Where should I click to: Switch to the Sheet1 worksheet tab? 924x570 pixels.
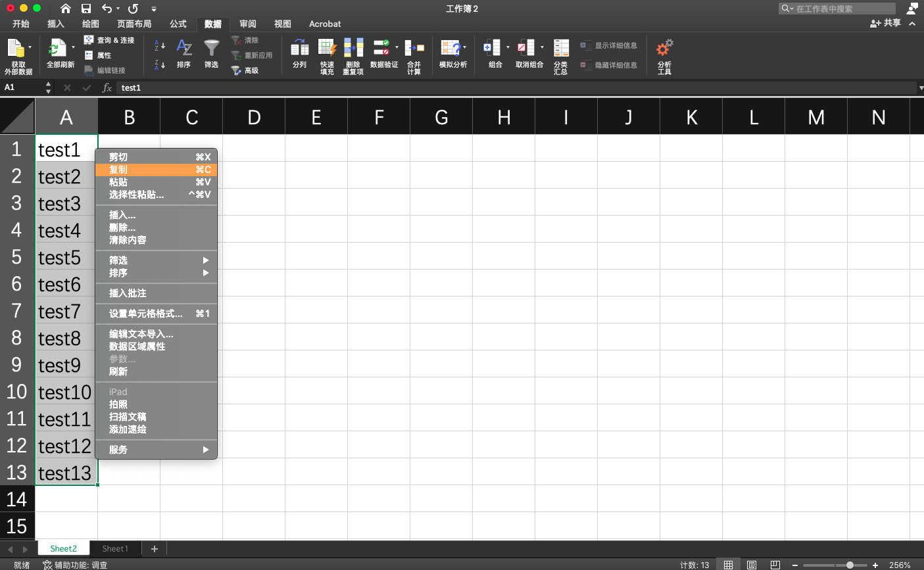pyautogui.click(x=115, y=548)
